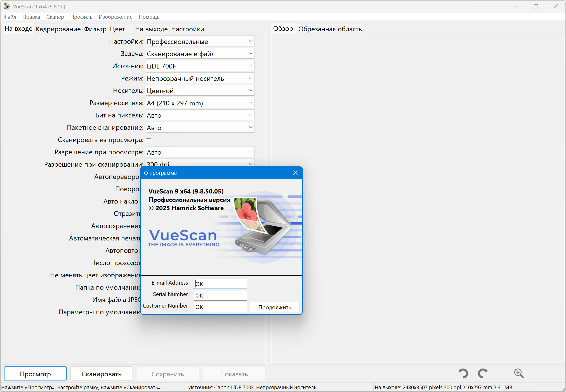The image size is (566, 392).
Task: Switch to the Кадрирование tab
Action: coord(58,29)
